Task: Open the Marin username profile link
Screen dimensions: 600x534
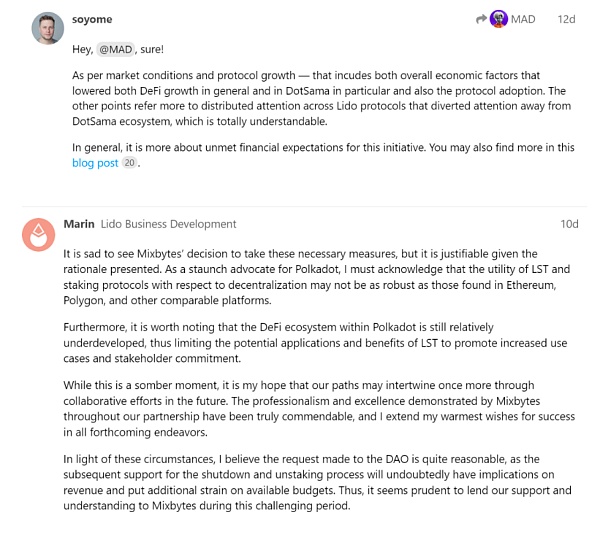Action: coord(78,224)
